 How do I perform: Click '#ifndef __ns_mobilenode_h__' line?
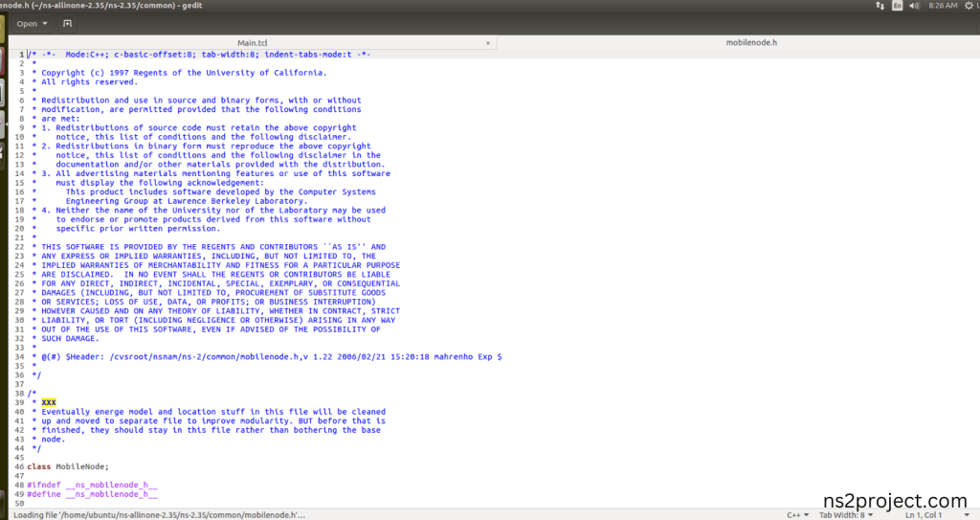[x=93, y=485]
